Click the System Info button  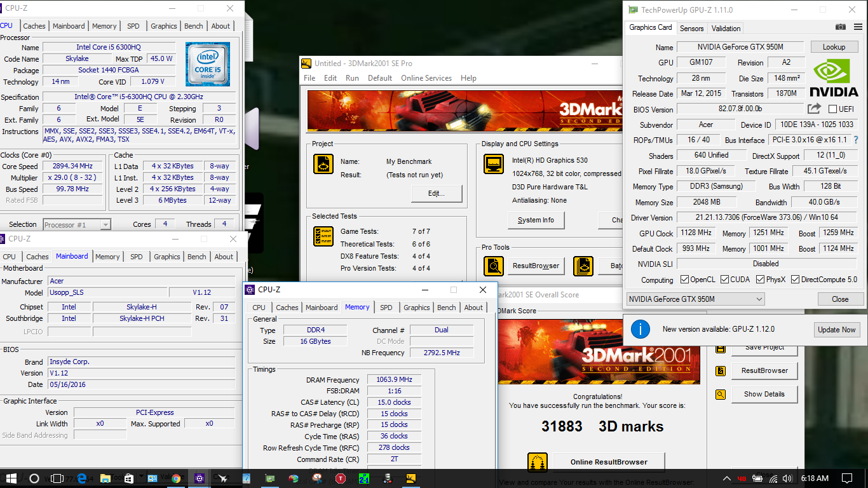(x=536, y=220)
